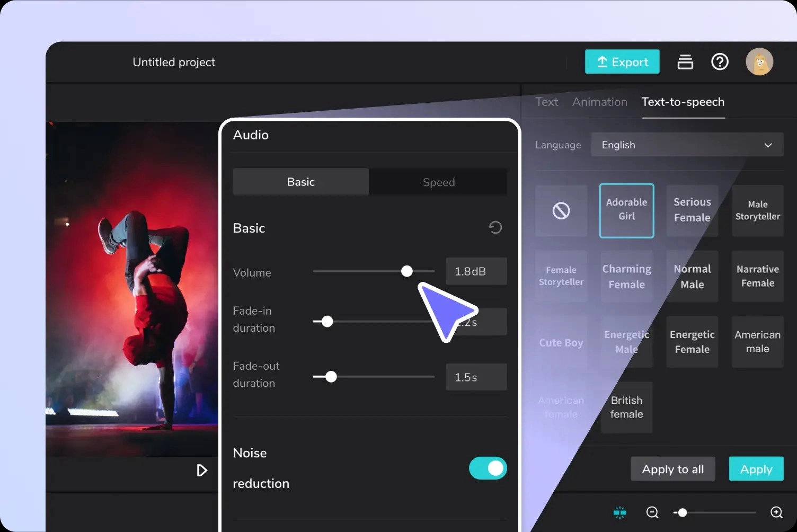
Task: Open the Animation tab
Action: tap(599, 102)
